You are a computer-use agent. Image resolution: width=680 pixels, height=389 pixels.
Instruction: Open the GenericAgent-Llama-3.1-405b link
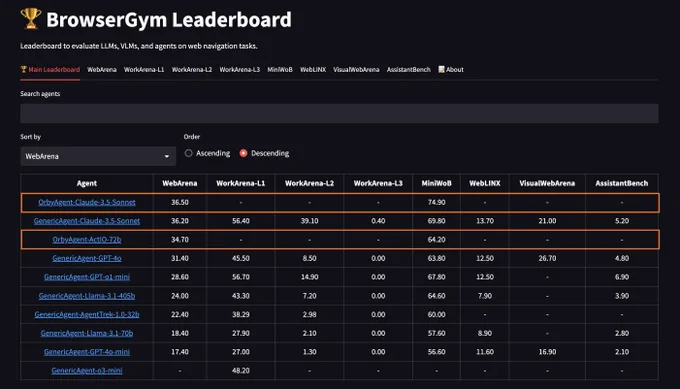pyautogui.click(x=87, y=296)
